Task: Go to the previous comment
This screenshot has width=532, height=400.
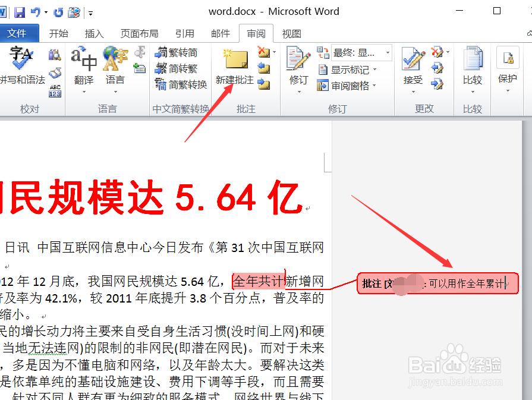Action: tap(264, 68)
